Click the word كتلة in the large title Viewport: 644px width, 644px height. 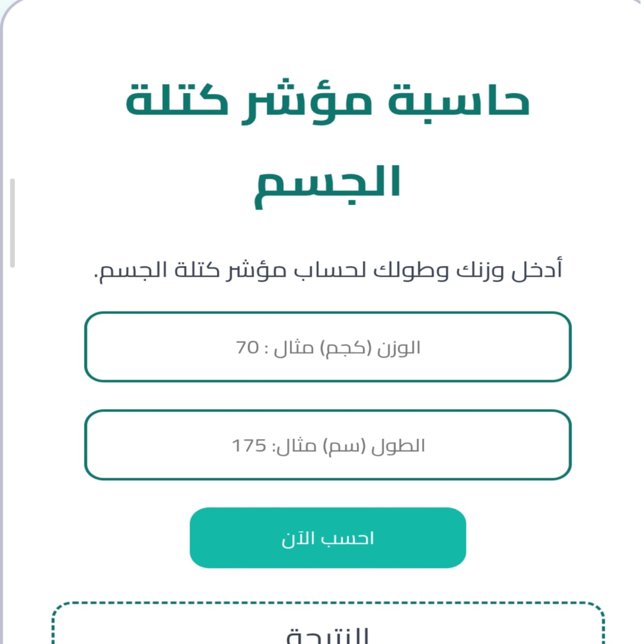coord(177,99)
